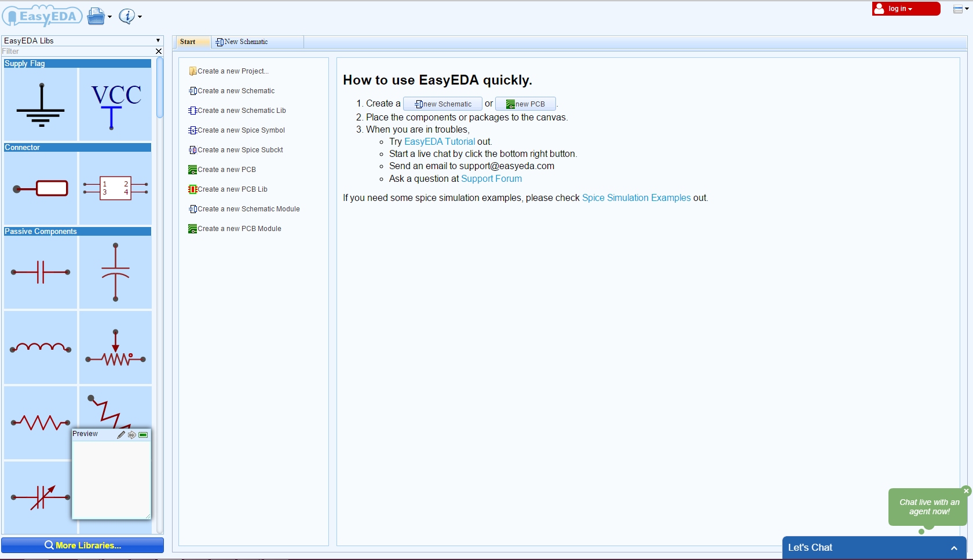Select the variable capacitor symbol

[38, 497]
